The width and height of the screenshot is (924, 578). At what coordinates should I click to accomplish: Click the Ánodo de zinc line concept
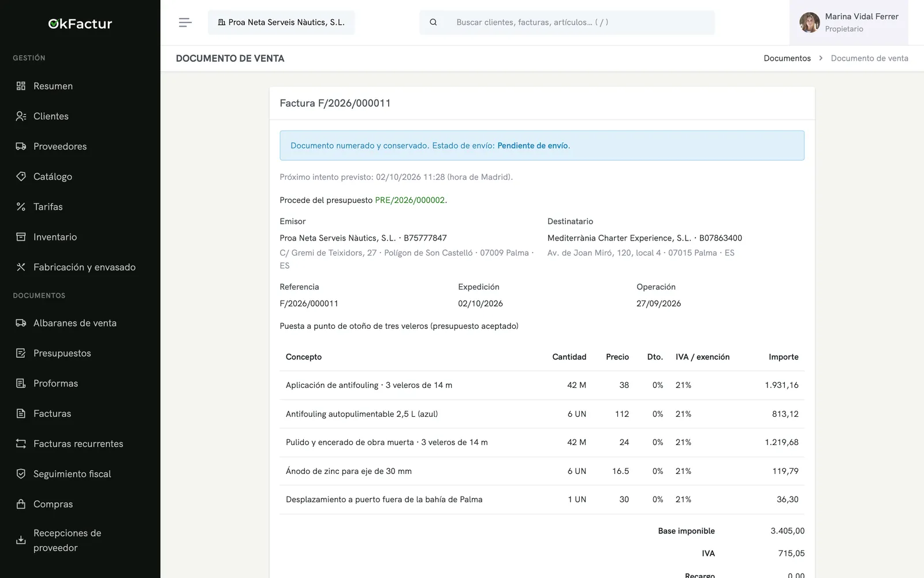pyautogui.click(x=349, y=471)
